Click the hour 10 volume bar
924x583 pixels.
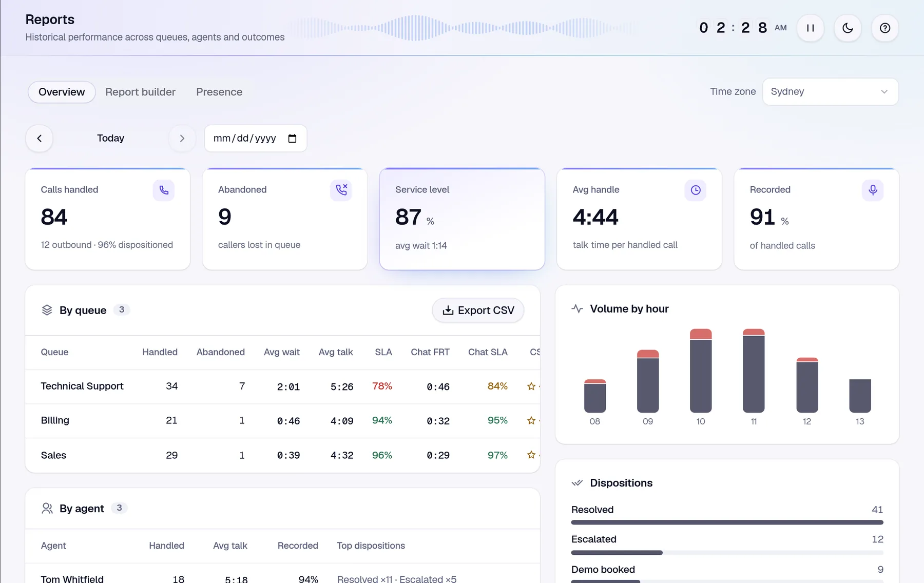[701, 371]
